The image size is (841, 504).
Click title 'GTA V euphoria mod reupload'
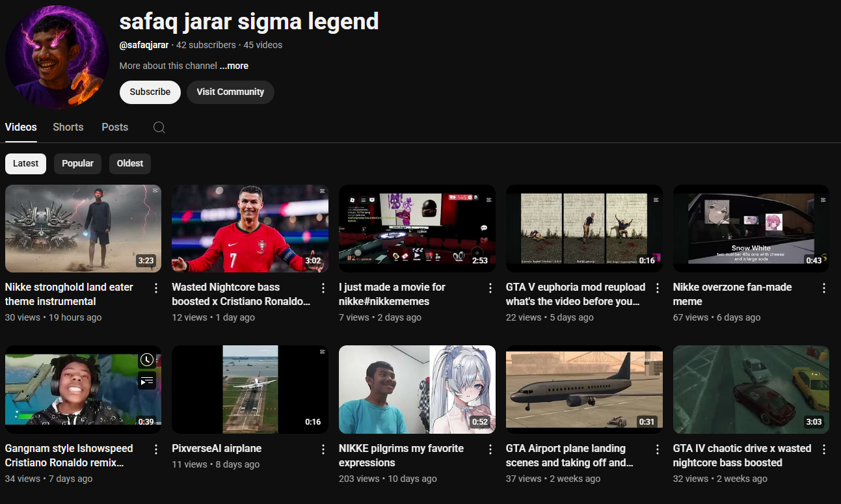(x=576, y=294)
